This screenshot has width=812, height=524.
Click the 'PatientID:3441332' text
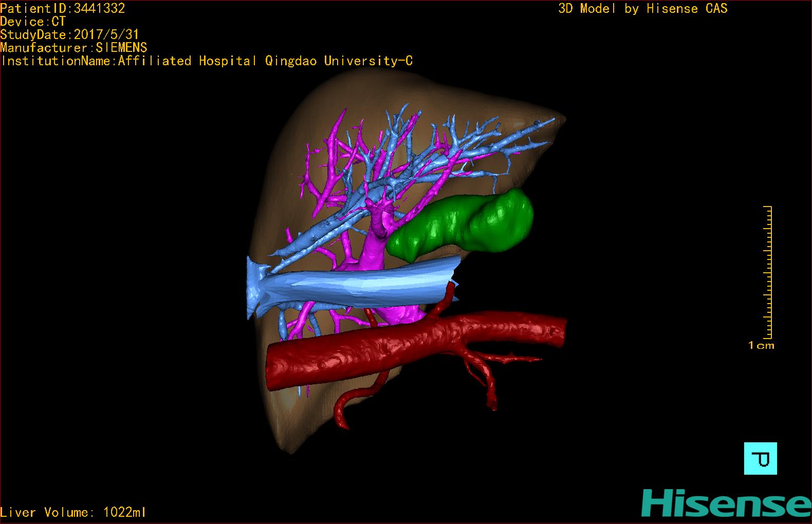[63, 8]
